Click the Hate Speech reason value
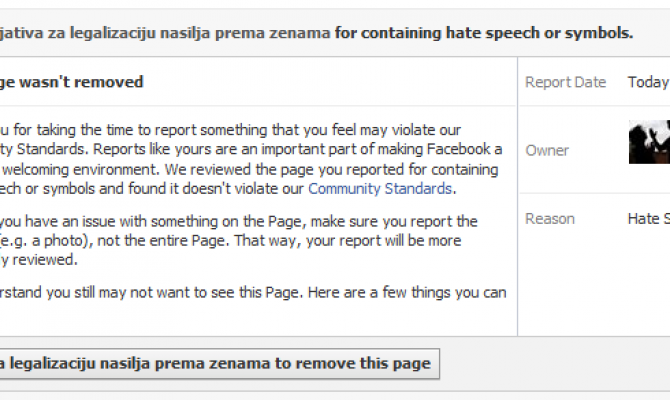Viewport: 670px width, 400px height. (x=647, y=218)
